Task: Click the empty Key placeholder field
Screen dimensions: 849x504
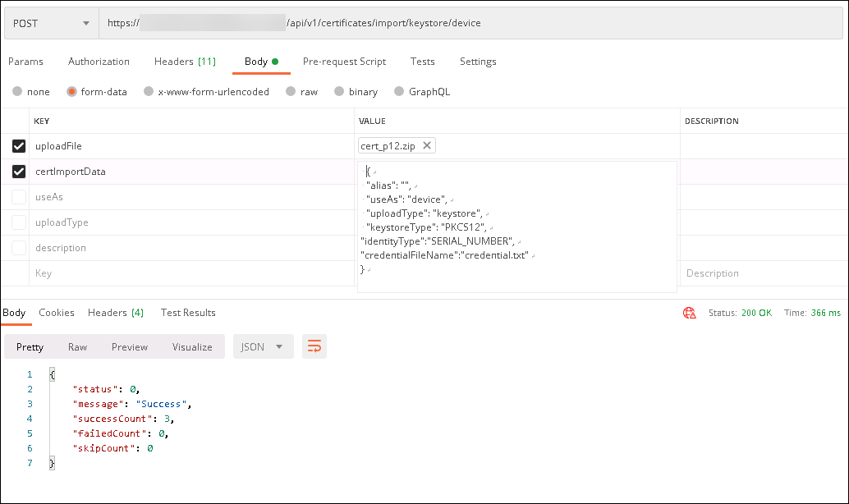Action: click(x=189, y=273)
